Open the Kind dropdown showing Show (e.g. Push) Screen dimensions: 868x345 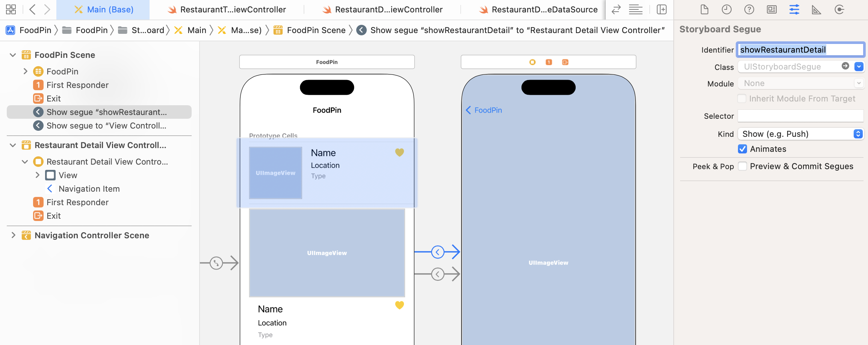800,134
